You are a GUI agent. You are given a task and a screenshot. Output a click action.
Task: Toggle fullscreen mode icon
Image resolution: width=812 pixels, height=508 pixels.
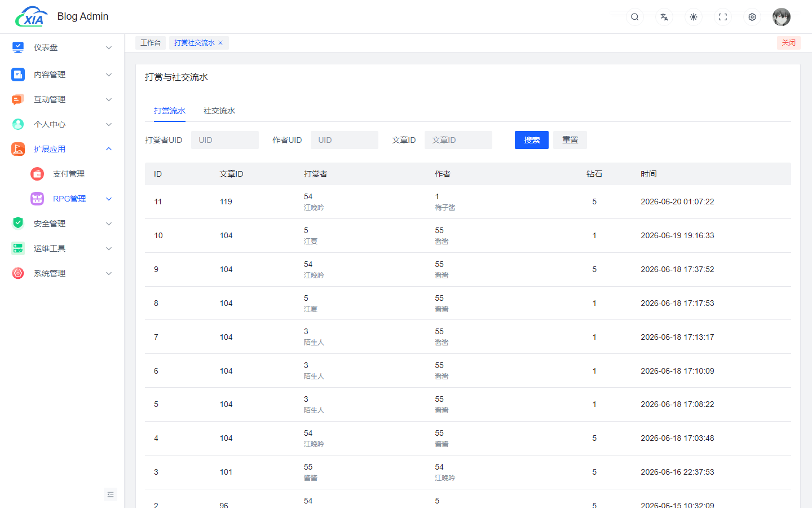(x=723, y=17)
